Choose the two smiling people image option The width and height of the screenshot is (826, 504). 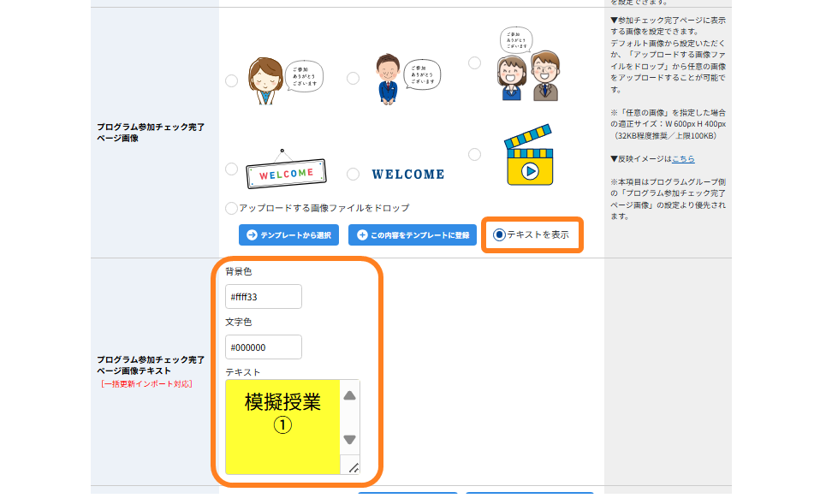coord(475,62)
